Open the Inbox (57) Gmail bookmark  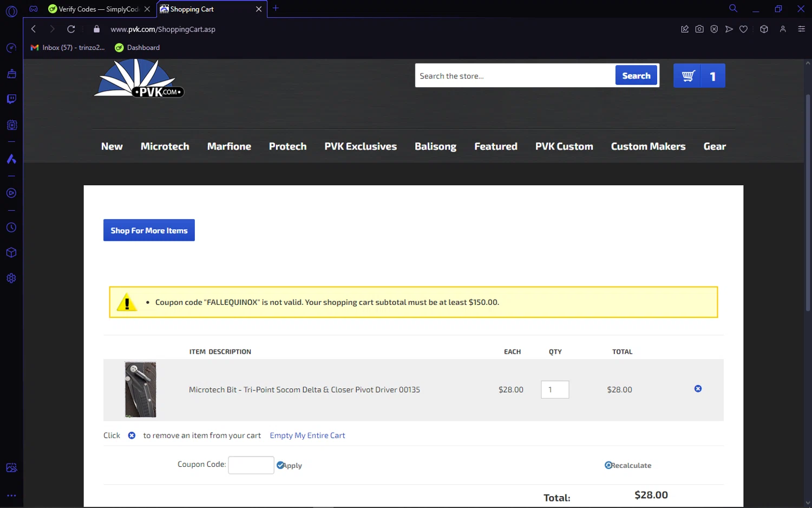(68, 48)
